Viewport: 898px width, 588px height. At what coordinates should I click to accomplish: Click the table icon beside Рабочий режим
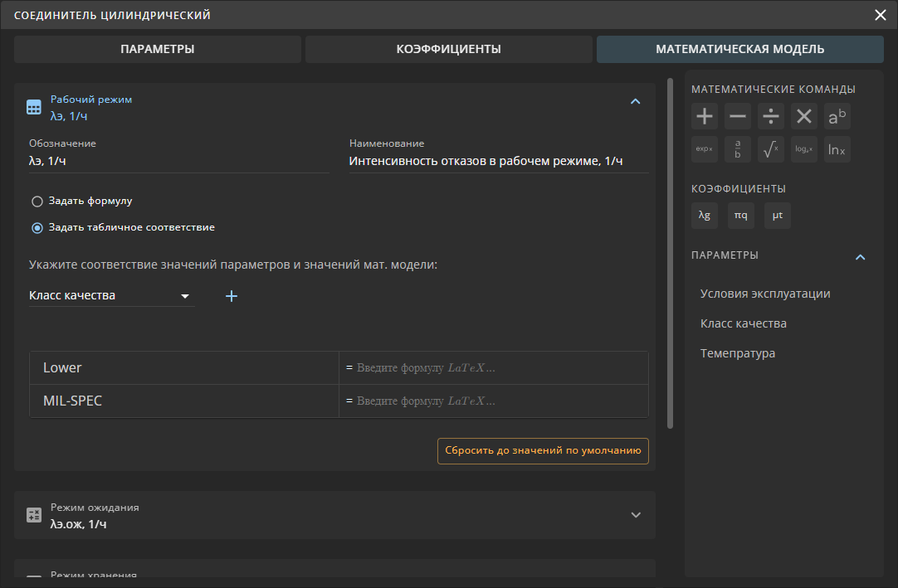point(34,107)
